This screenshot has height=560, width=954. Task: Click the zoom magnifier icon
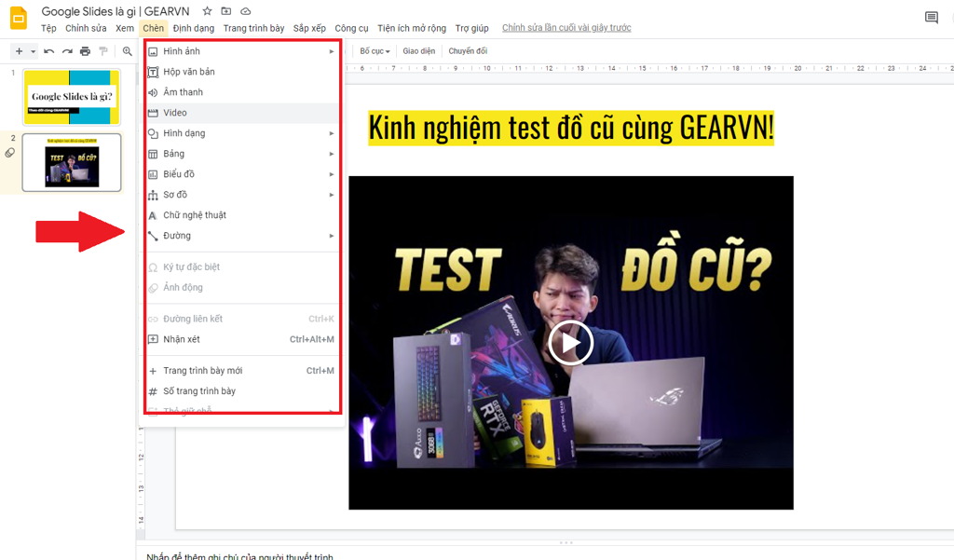[x=127, y=51]
